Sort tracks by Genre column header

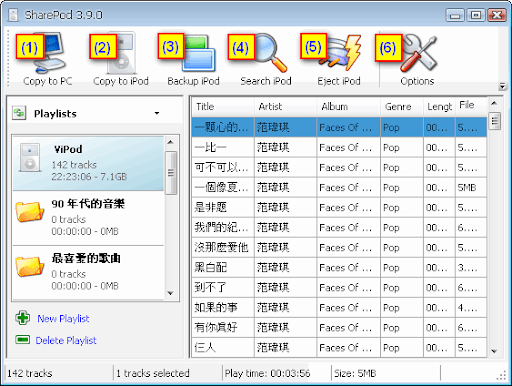pos(402,107)
